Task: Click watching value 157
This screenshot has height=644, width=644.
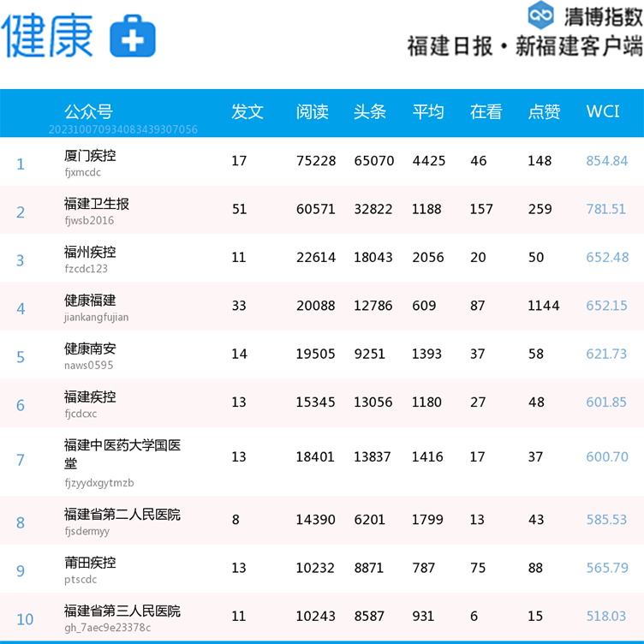Action: (481, 209)
